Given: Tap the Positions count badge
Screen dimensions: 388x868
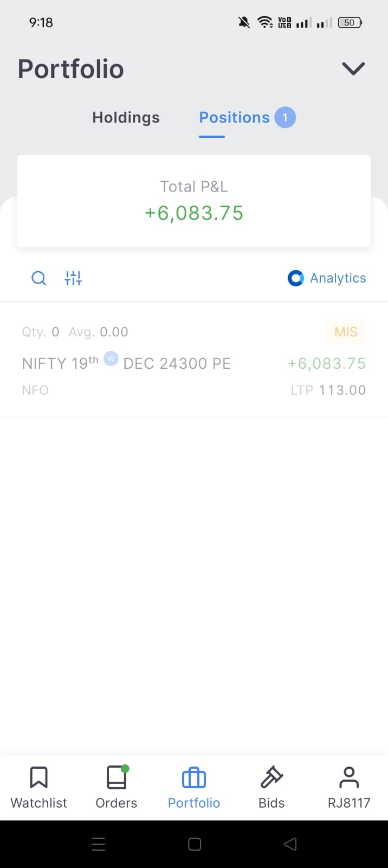Looking at the screenshot, I should pyautogui.click(x=285, y=118).
